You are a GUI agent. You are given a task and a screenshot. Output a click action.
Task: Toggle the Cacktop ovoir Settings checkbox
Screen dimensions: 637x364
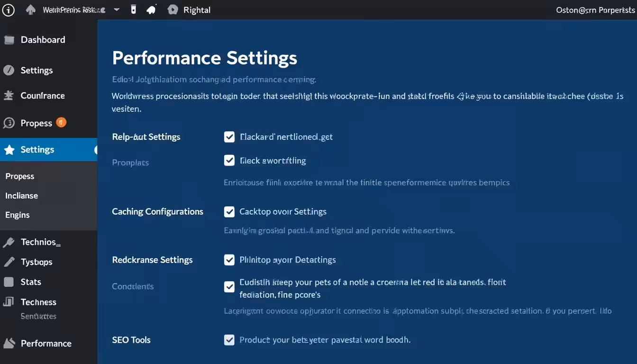229,212
